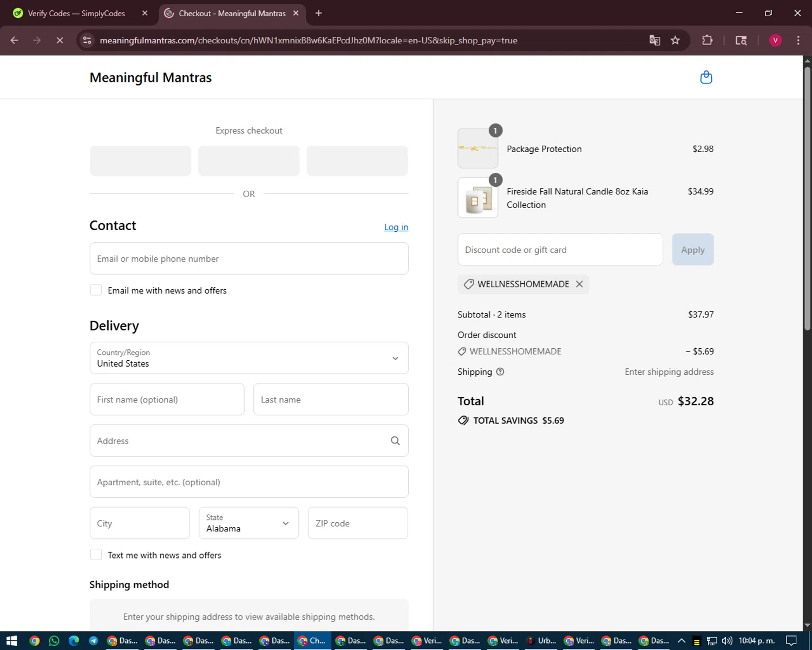
Task: Bookmark this page with the star icon
Action: point(675,41)
